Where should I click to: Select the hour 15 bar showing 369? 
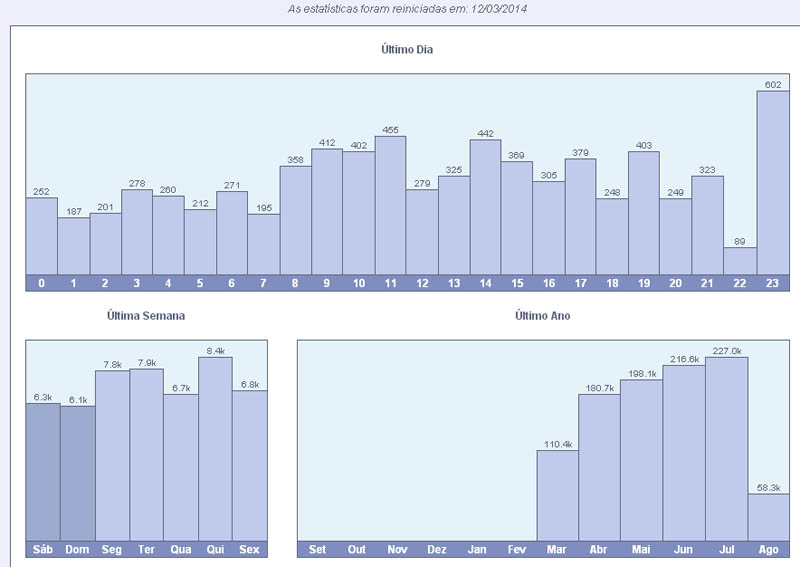pos(517,218)
